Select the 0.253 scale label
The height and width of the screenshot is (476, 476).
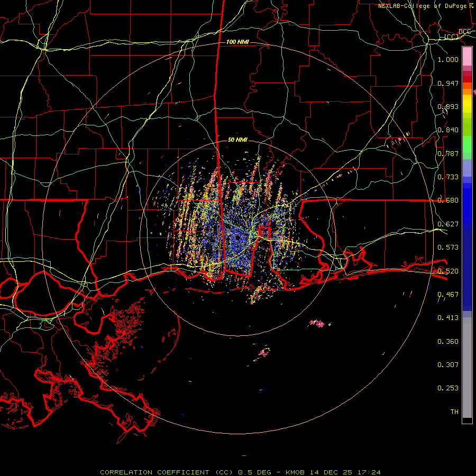pyautogui.click(x=448, y=388)
